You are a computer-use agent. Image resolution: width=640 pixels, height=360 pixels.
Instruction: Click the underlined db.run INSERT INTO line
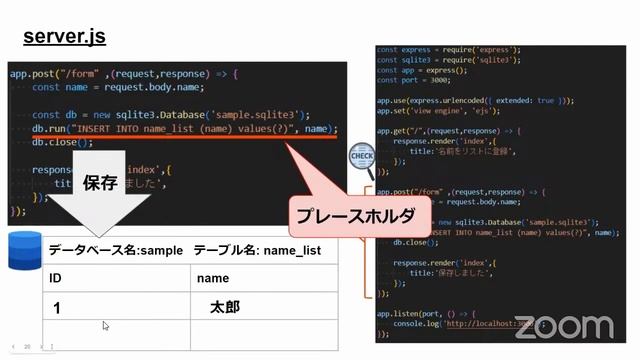coord(185,129)
